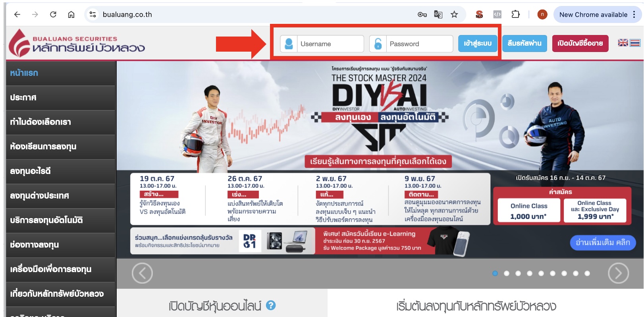Click the 9 พ.ย. 67 session
This screenshot has width=644, height=317.
coord(443,199)
